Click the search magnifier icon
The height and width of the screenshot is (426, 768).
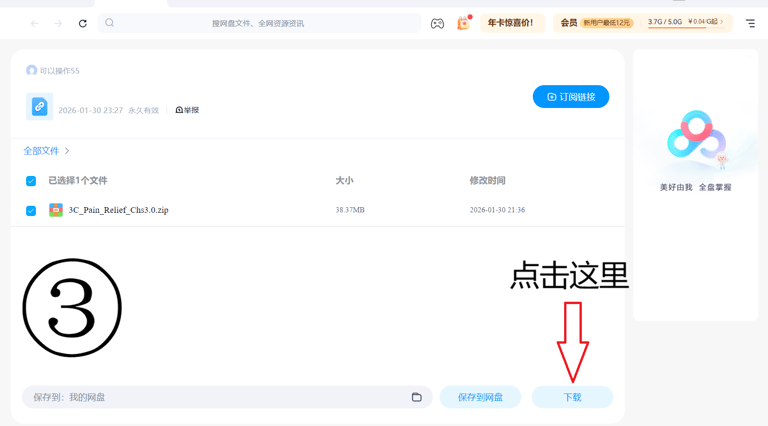[109, 23]
